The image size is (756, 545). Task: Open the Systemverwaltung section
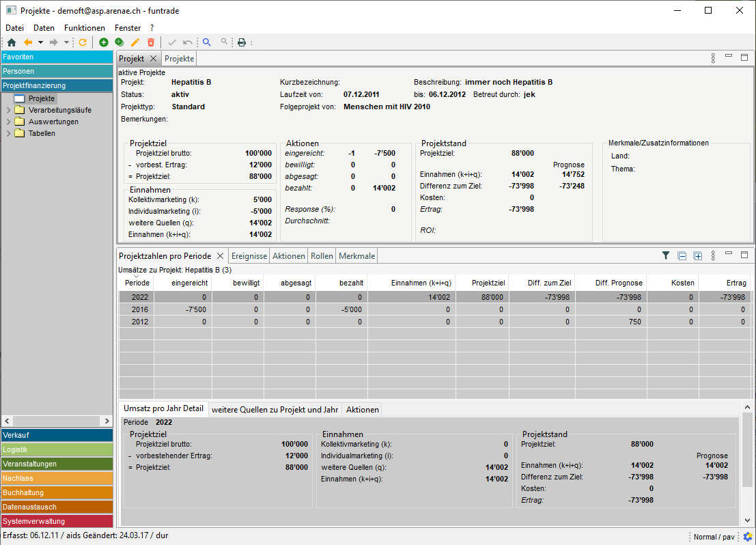point(57,521)
